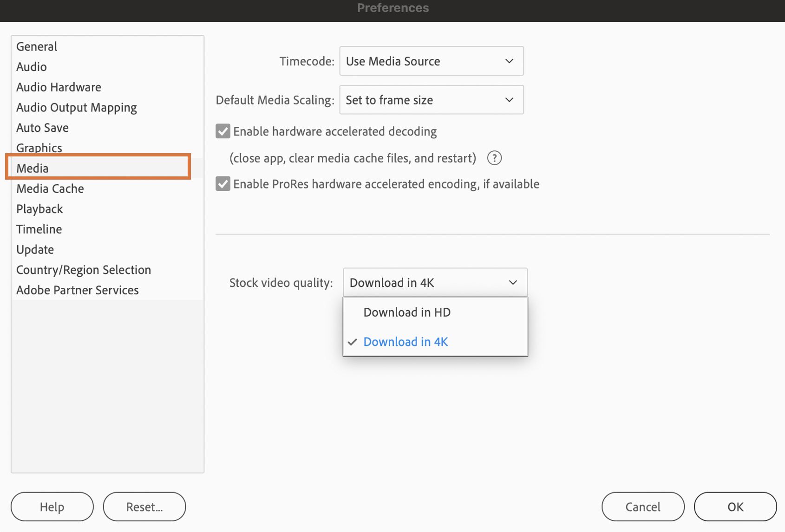
Task: Open Default Media Scaling dropdown
Action: pos(431,100)
